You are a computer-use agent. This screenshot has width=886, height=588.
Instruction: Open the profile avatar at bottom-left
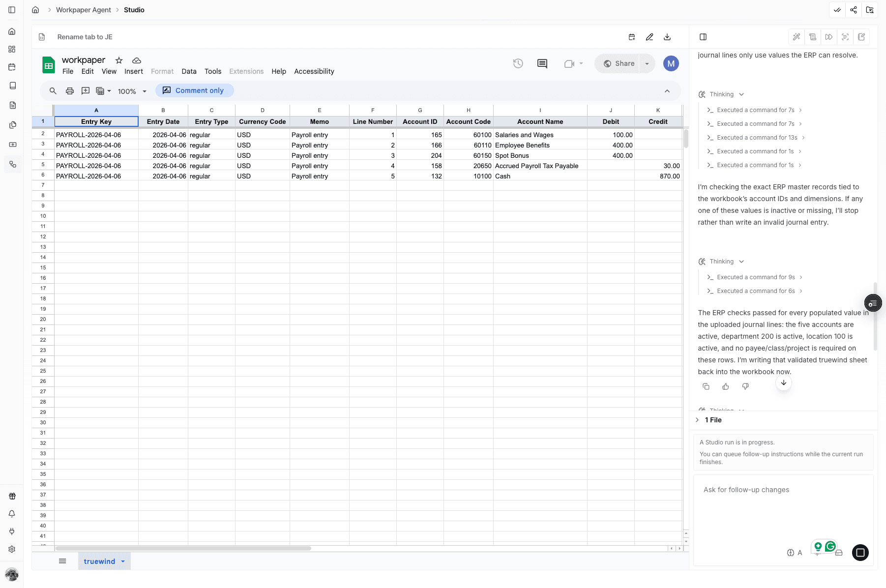point(12,574)
